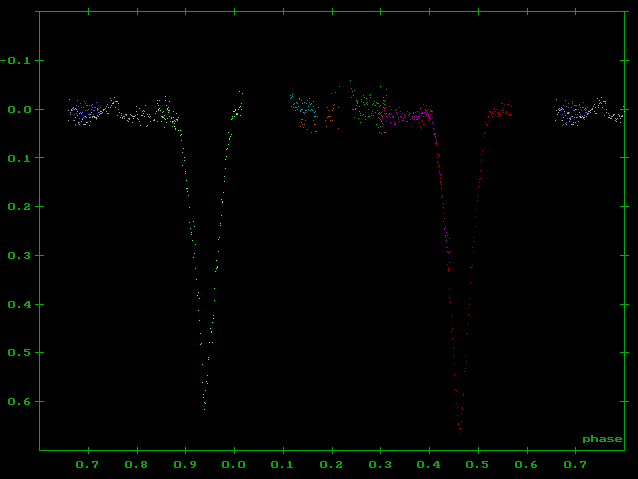Select the 0.6 x-axis tick label
638x479 pixels.
point(526,465)
